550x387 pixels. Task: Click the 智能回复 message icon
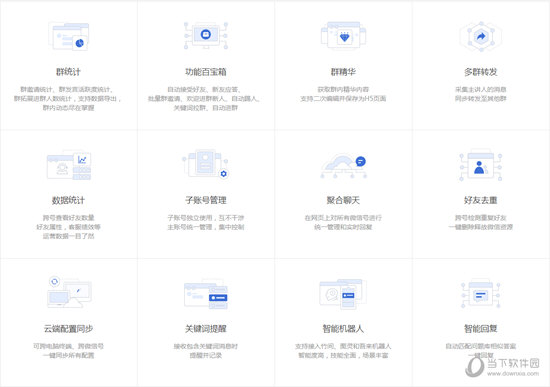[x=481, y=294]
